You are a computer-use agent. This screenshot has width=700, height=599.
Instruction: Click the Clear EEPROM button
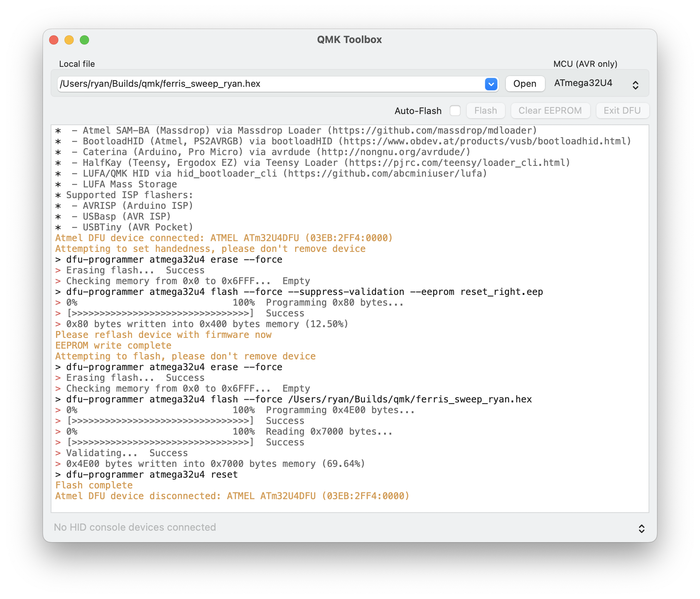tap(550, 111)
